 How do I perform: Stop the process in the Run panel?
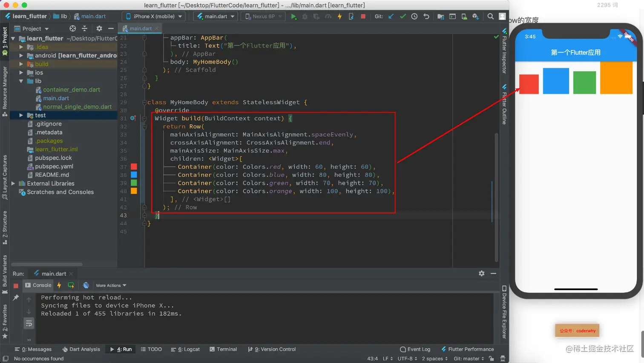click(x=16, y=286)
